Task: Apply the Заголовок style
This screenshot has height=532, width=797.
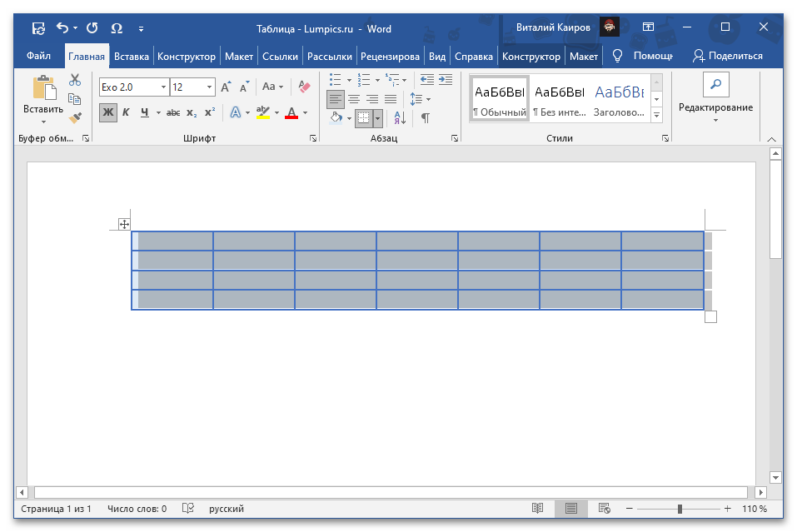Action: coord(619,98)
